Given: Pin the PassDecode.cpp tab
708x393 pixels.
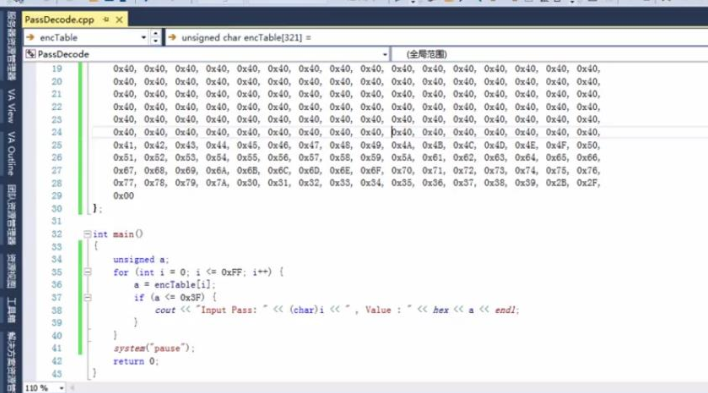Looking at the screenshot, I should click(106, 19).
